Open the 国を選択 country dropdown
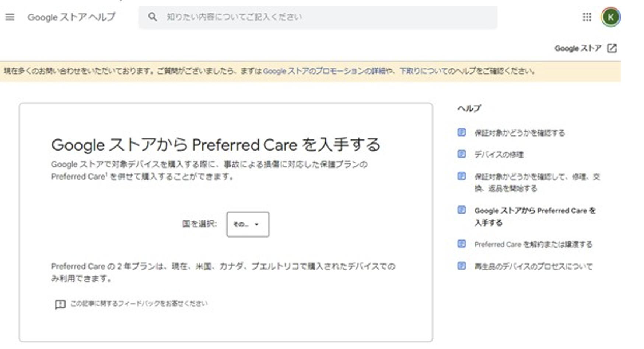 click(248, 224)
